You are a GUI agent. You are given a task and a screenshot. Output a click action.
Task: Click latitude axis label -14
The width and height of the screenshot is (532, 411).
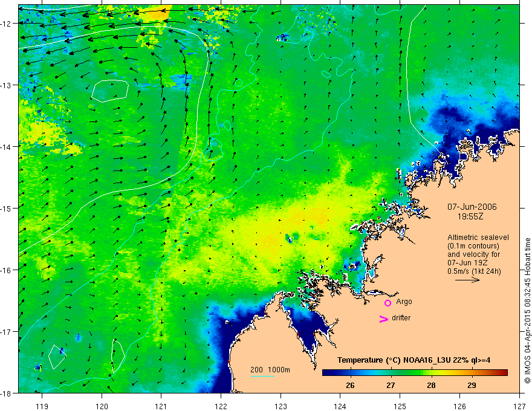[x=7, y=146]
